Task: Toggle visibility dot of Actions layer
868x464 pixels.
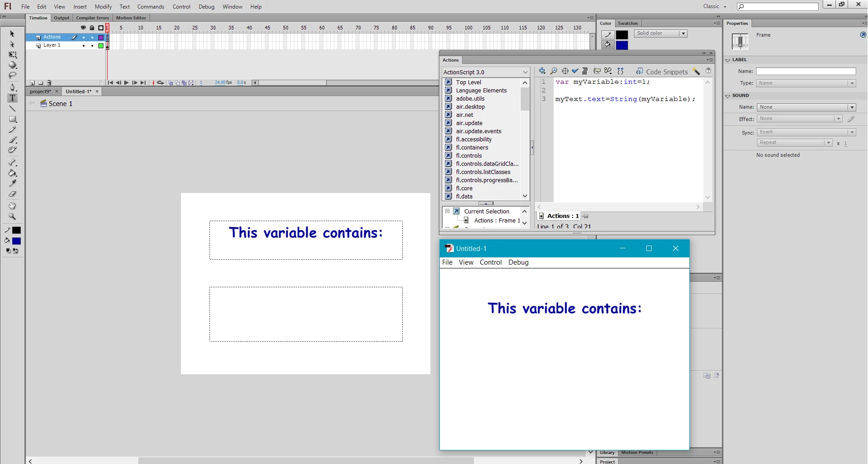Action: tap(83, 37)
